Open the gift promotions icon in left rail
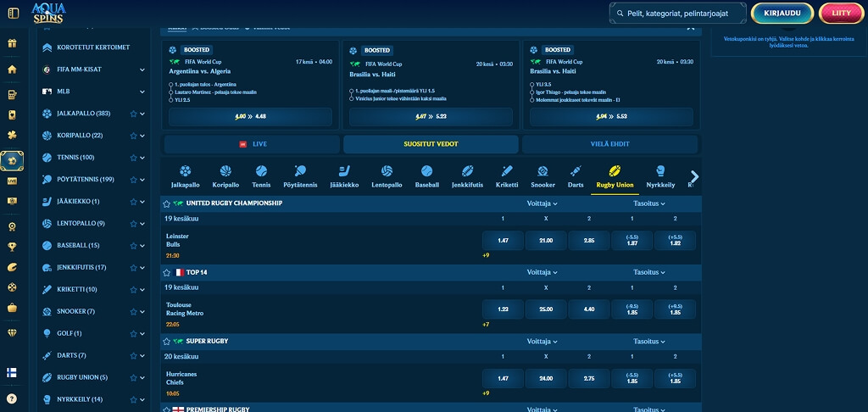Viewport: 868px width, 412px height. (12, 43)
